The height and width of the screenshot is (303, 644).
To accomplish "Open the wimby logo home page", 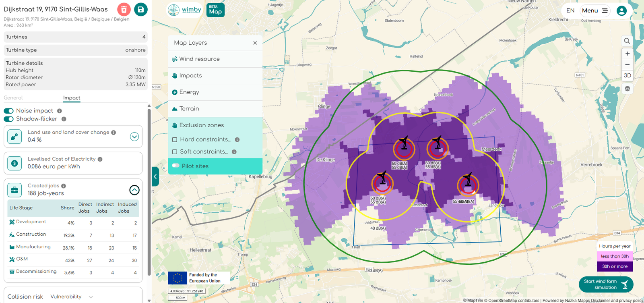I will tap(185, 10).
